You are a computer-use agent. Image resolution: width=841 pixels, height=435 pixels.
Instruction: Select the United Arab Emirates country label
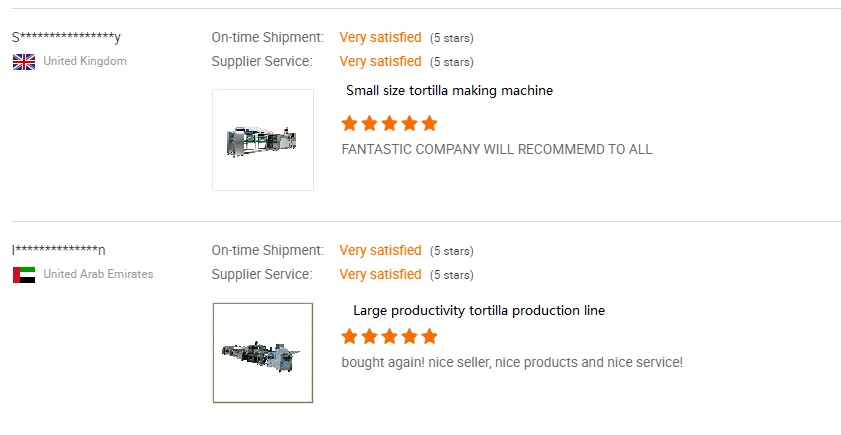(98, 275)
